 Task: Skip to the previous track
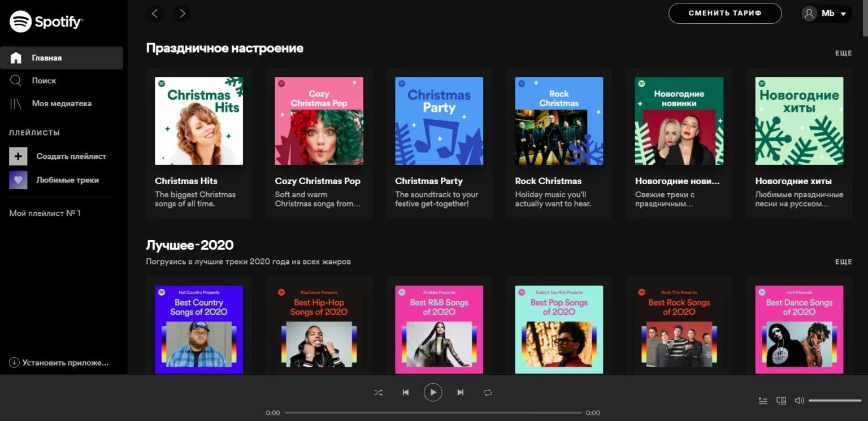click(x=405, y=392)
